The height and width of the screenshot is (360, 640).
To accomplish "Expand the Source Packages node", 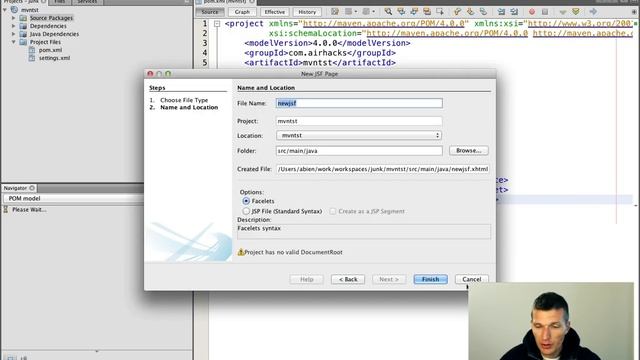I will pyautogui.click(x=13, y=18).
